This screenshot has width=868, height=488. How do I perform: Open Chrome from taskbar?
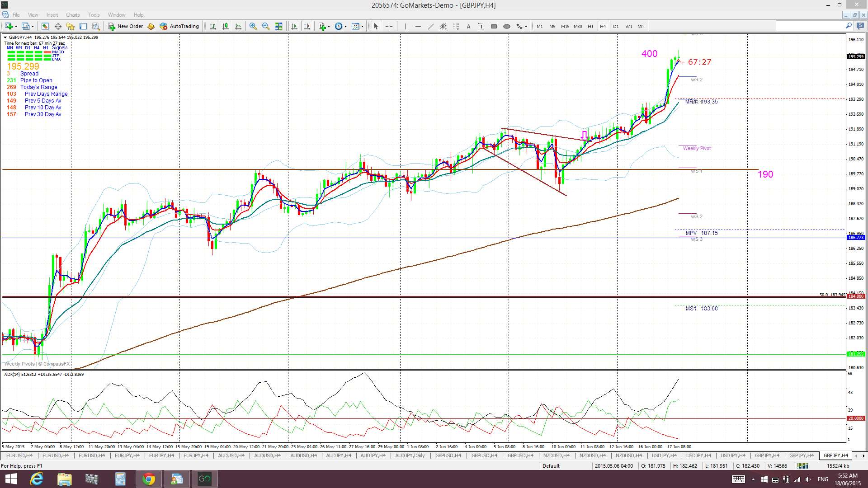tap(148, 479)
